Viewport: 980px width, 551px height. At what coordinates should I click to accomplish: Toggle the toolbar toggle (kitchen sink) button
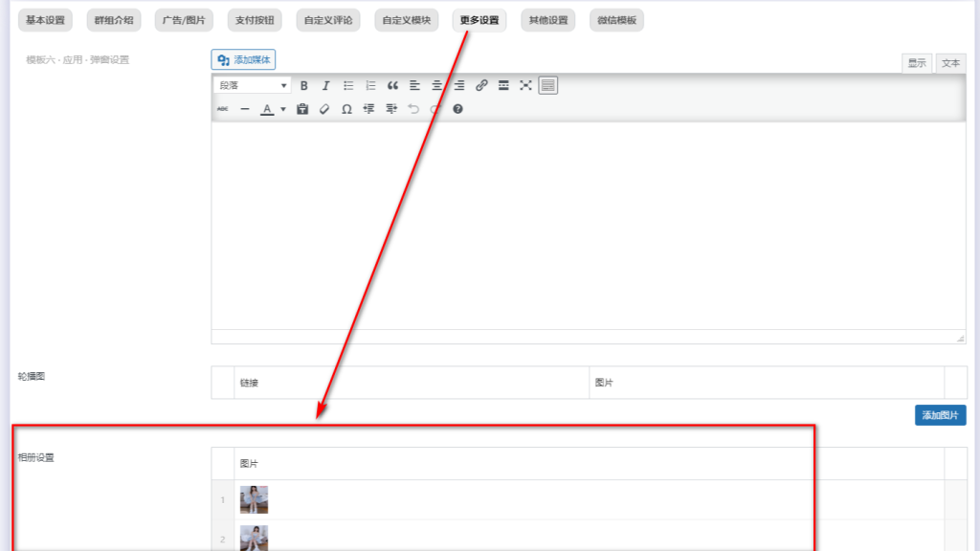click(x=547, y=86)
